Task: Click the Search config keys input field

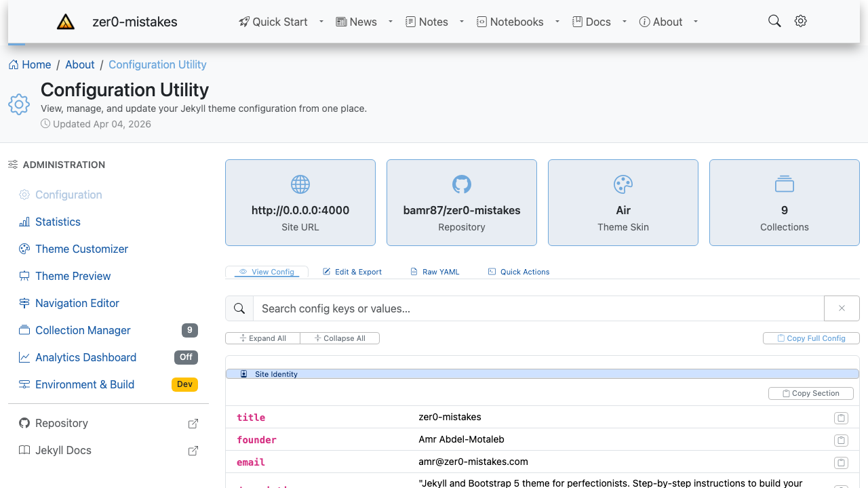Action: 538,308
